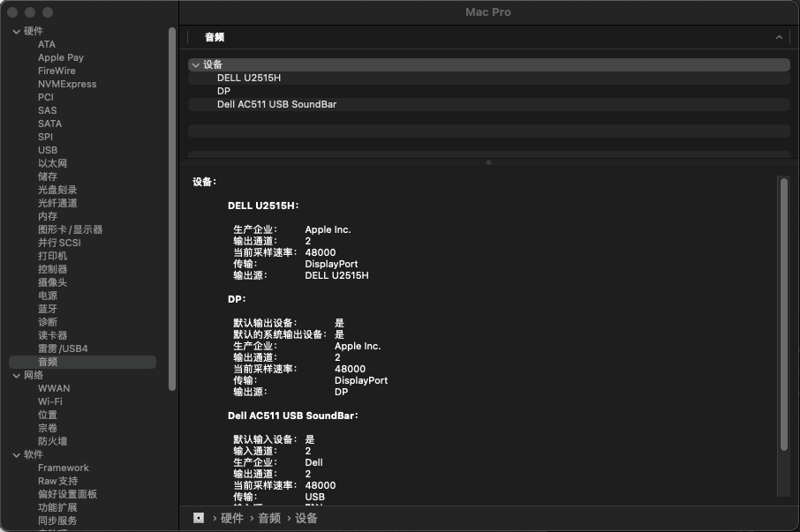
Task: Choose 宗卷 in the sidebar
Action: point(48,429)
